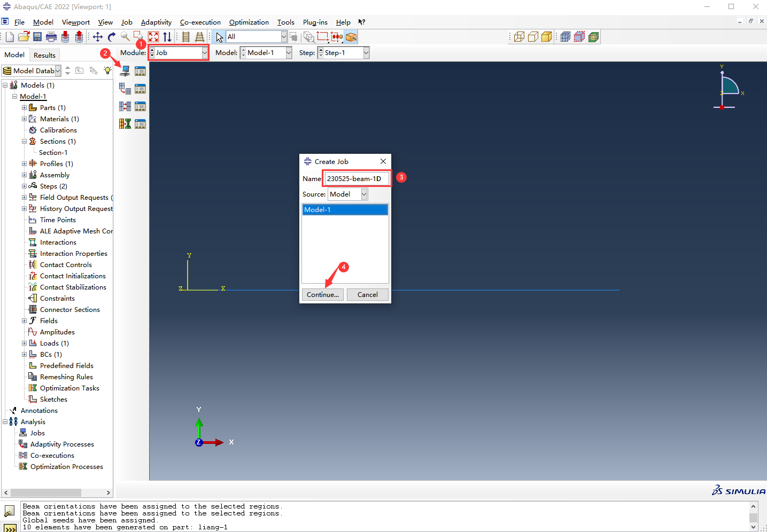Open the Plug-ins menu

(315, 22)
